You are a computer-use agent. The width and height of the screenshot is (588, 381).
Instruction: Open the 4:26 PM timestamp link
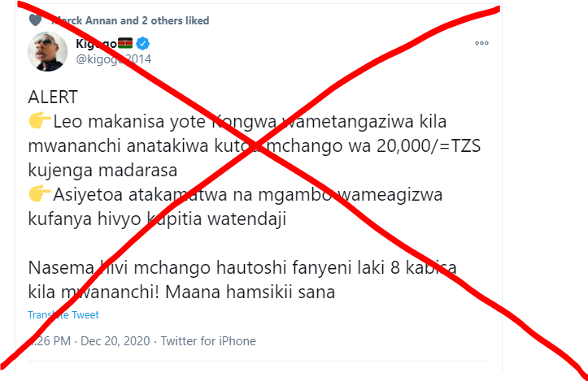[x=49, y=341]
